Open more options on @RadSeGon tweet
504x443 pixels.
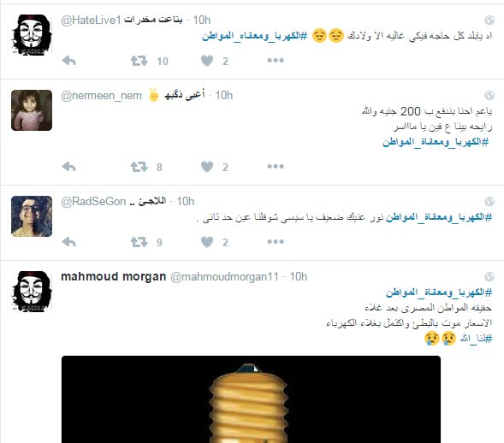pyautogui.click(x=276, y=241)
